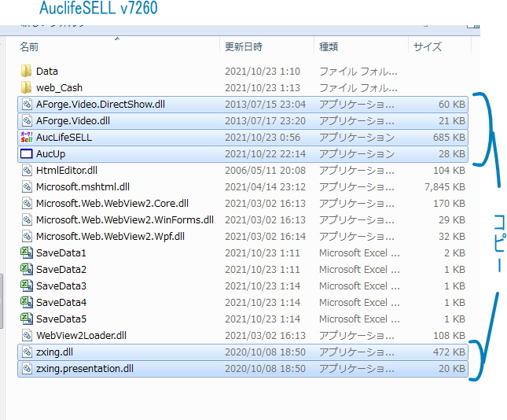Select the SaveData2 file name
Image resolution: width=507 pixels, height=420 pixels.
pyautogui.click(x=61, y=269)
